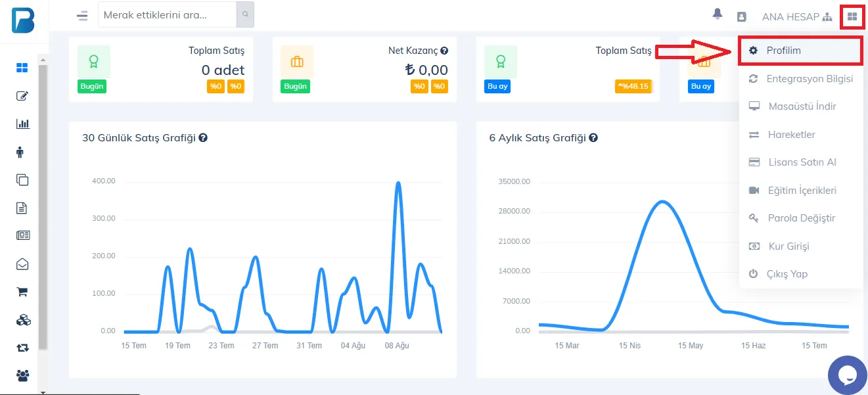Click the overlapping squares copy sidebar icon
868x395 pixels.
point(22,180)
